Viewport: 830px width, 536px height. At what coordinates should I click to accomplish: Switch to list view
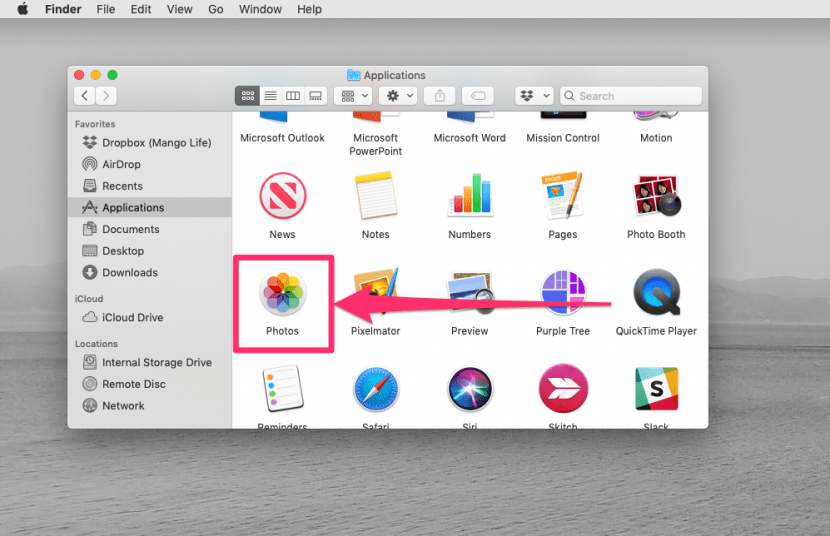[x=270, y=96]
